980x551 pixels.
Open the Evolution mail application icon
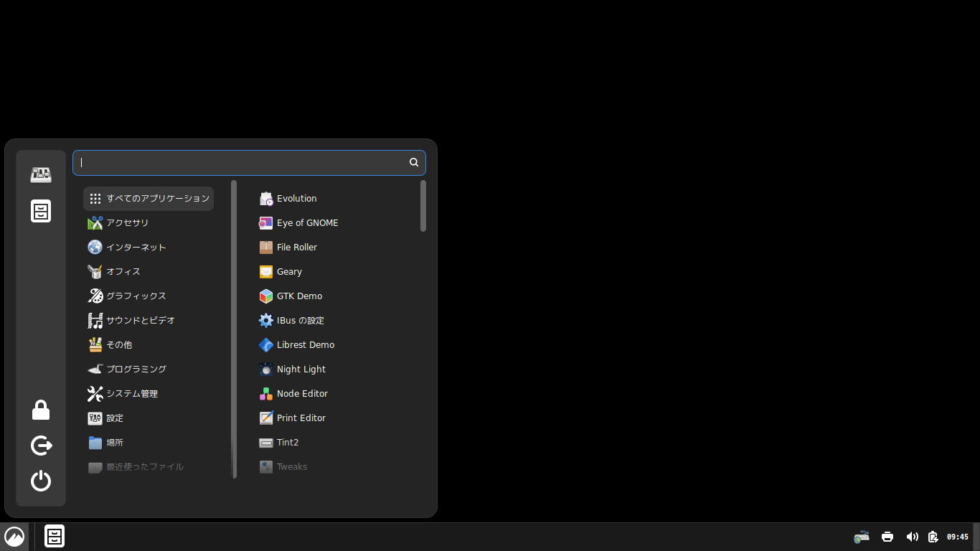coord(266,199)
